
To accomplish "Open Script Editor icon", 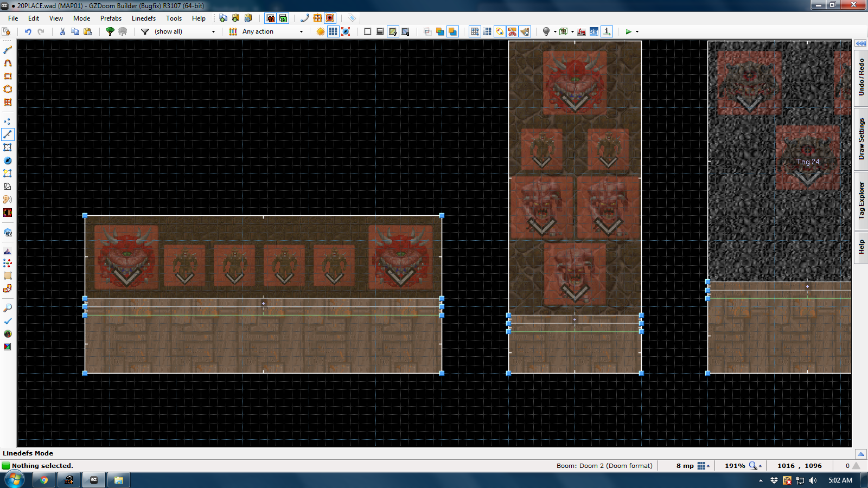I will click(x=6, y=31).
